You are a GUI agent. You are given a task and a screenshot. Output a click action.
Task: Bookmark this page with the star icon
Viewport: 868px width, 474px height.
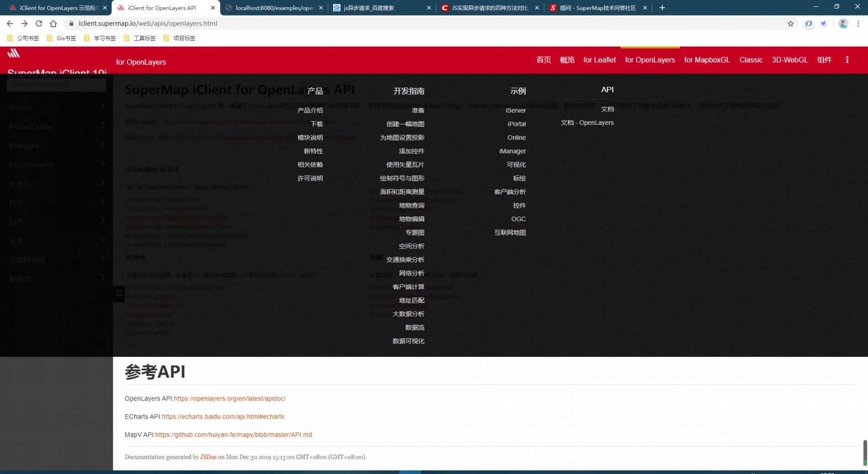[x=791, y=23]
